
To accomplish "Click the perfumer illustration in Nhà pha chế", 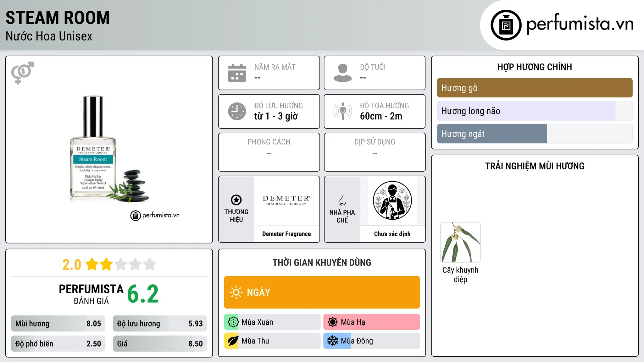I will coord(392,200).
